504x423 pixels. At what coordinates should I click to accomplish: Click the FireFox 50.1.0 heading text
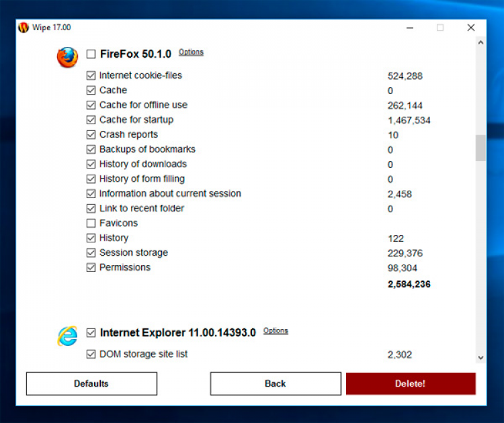tap(136, 54)
